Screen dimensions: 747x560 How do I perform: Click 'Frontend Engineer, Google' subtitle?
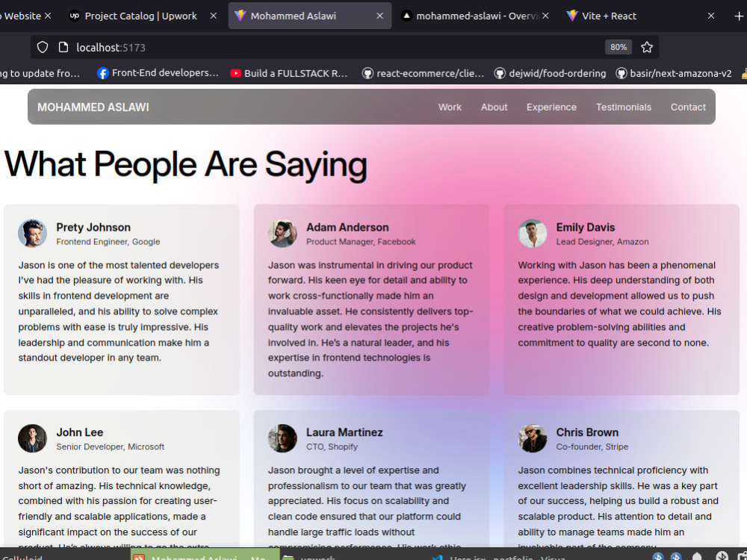(x=108, y=242)
